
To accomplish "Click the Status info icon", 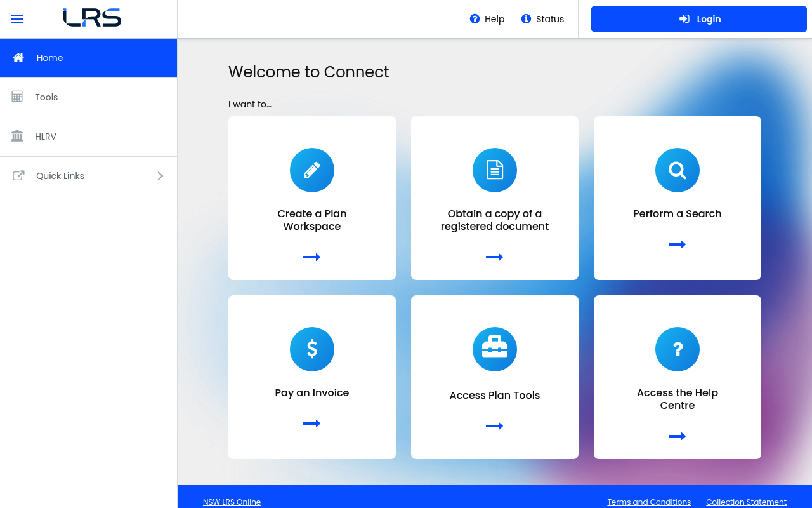I will pos(526,19).
